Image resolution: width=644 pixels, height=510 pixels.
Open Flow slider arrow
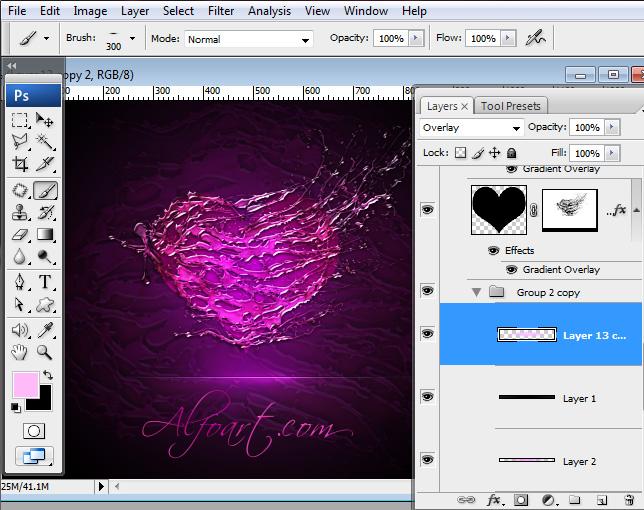click(x=508, y=38)
